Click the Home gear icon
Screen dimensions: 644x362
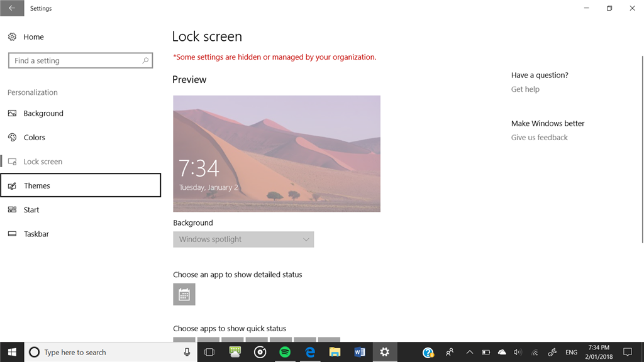(x=13, y=37)
